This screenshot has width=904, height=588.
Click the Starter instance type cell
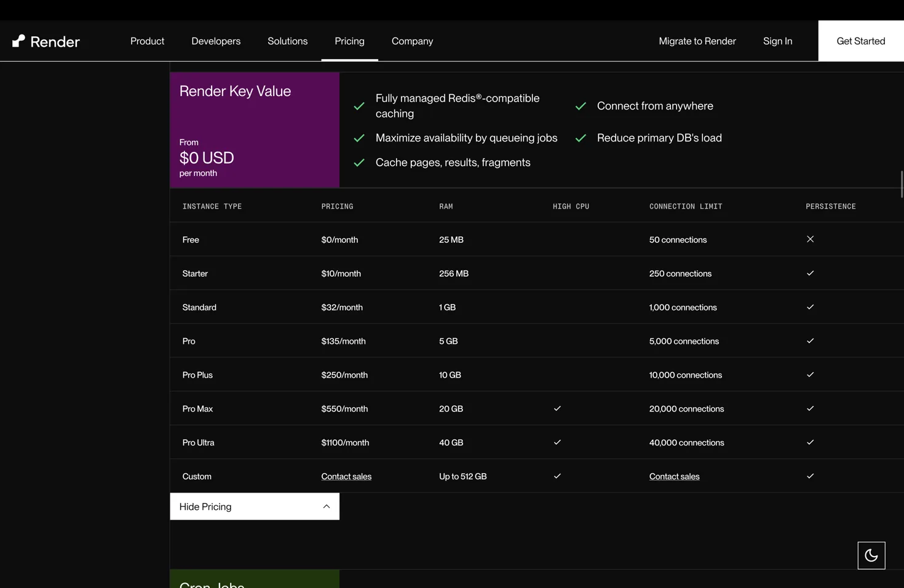[x=195, y=274]
